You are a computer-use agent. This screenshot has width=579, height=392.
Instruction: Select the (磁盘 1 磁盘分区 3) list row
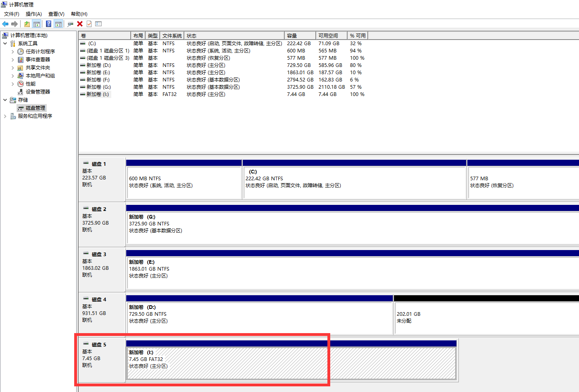(223, 58)
